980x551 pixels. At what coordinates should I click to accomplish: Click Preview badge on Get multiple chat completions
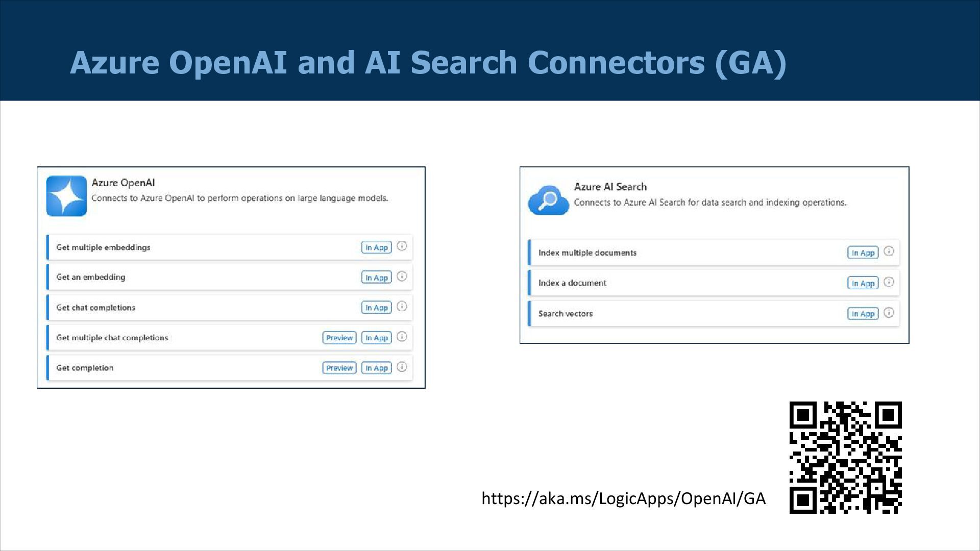339,338
